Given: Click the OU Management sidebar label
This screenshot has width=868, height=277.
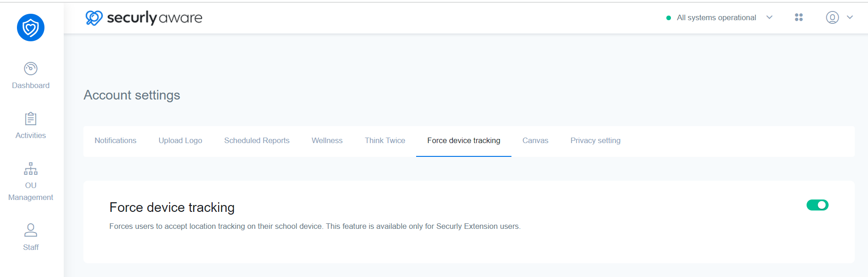Looking at the screenshot, I should 31,191.
